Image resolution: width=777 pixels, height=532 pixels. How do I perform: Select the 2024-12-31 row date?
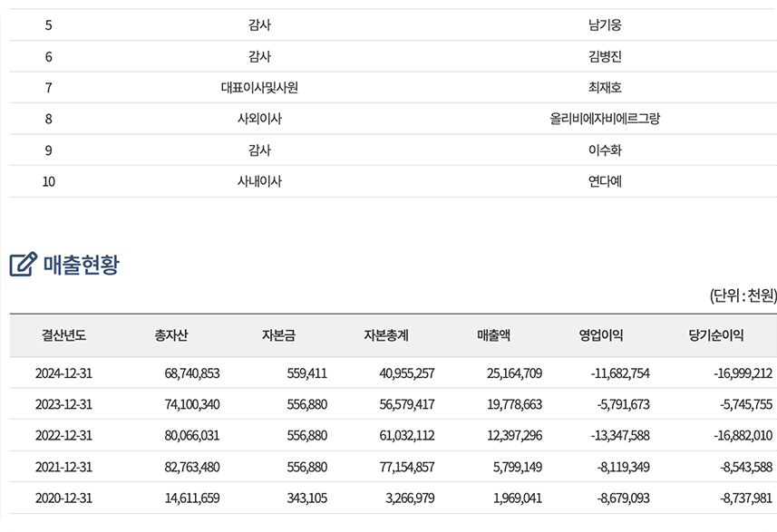click(x=64, y=373)
